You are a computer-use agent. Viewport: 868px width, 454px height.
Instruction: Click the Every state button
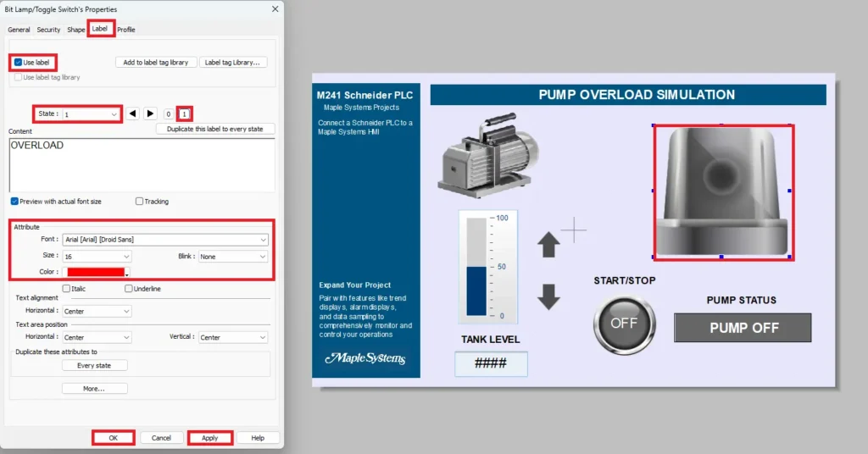tap(94, 366)
